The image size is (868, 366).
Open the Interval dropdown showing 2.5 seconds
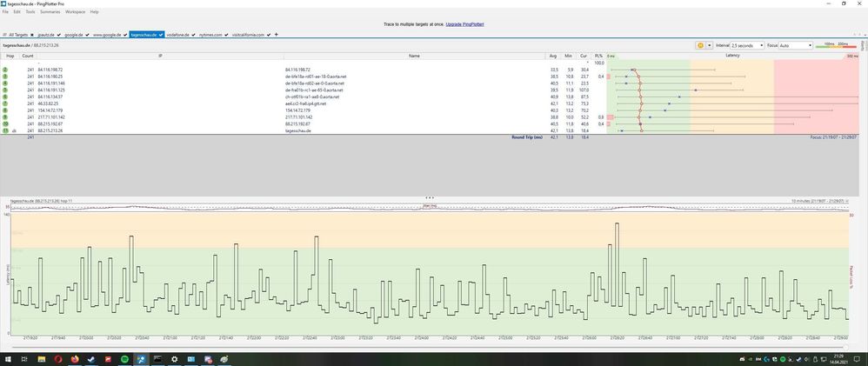[747, 45]
